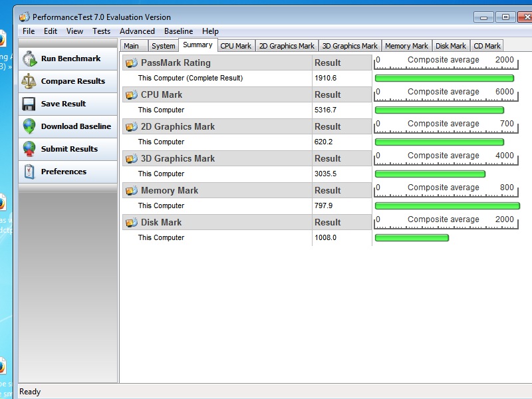532x399 pixels.
Task: Click the PerformanceTest title bar app icon
Action: [x=25, y=17]
